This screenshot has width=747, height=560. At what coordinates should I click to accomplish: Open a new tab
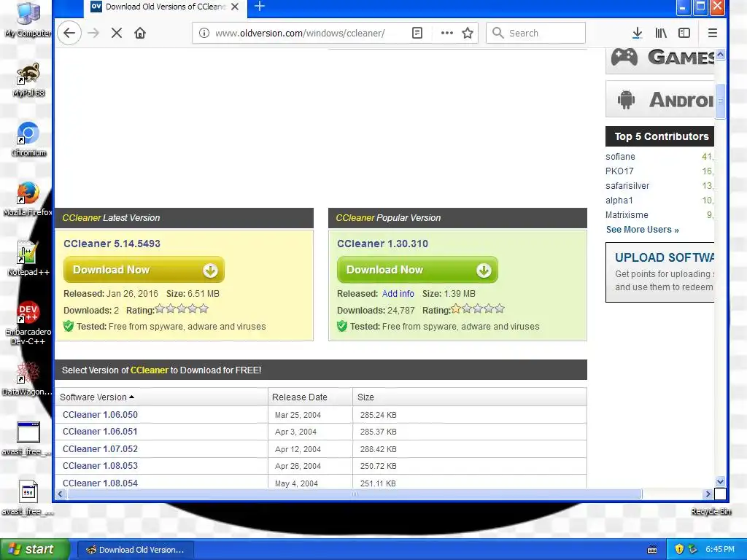coord(260,6)
